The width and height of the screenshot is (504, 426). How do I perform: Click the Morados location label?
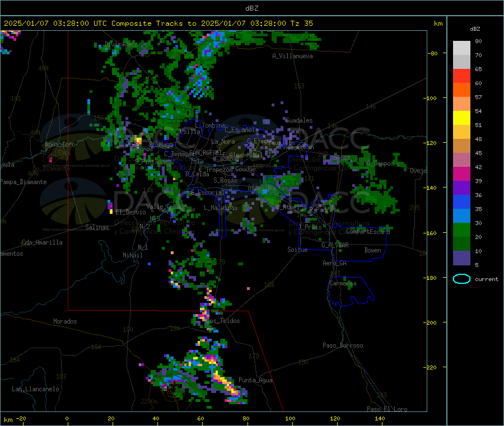click(65, 321)
